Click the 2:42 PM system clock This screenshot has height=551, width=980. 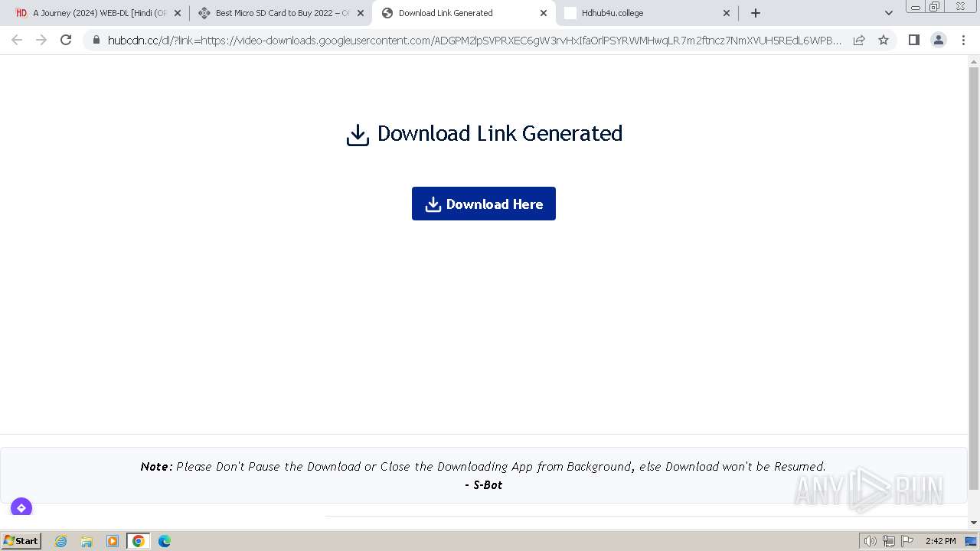pyautogui.click(x=940, y=541)
